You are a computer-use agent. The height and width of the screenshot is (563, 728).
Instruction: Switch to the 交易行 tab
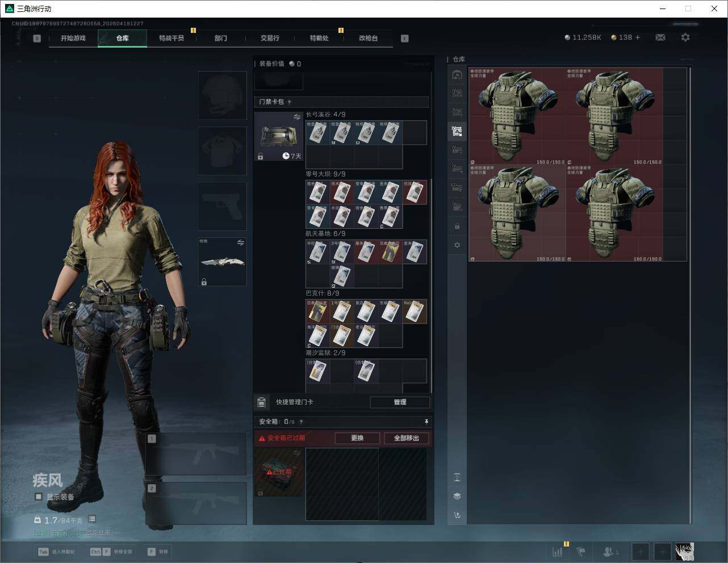point(270,38)
